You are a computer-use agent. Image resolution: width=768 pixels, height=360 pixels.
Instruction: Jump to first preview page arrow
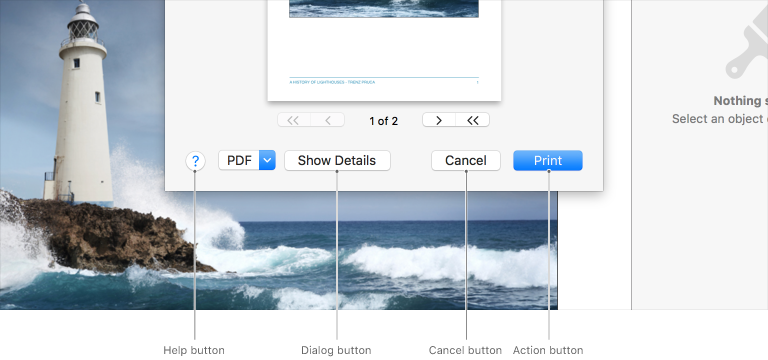(x=294, y=120)
